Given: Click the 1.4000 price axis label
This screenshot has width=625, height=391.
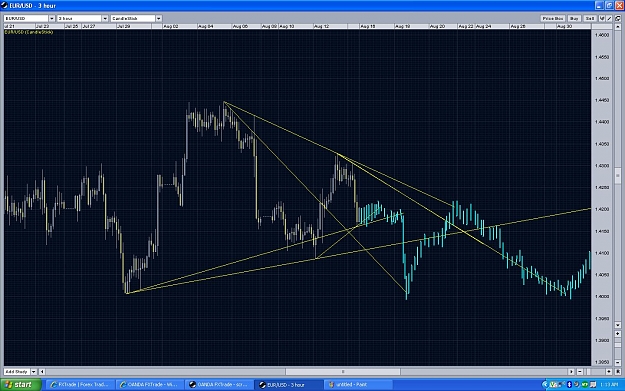Looking at the screenshot, I should (x=602, y=296).
